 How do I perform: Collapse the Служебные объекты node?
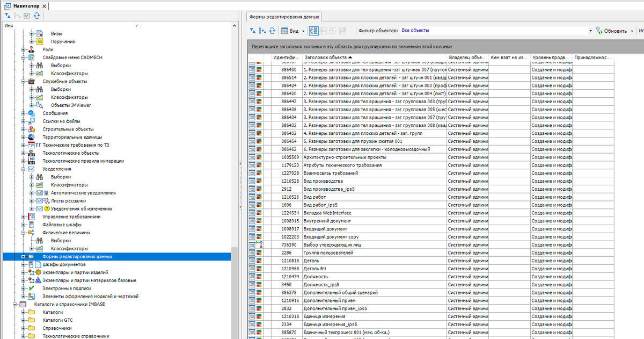pos(23,81)
